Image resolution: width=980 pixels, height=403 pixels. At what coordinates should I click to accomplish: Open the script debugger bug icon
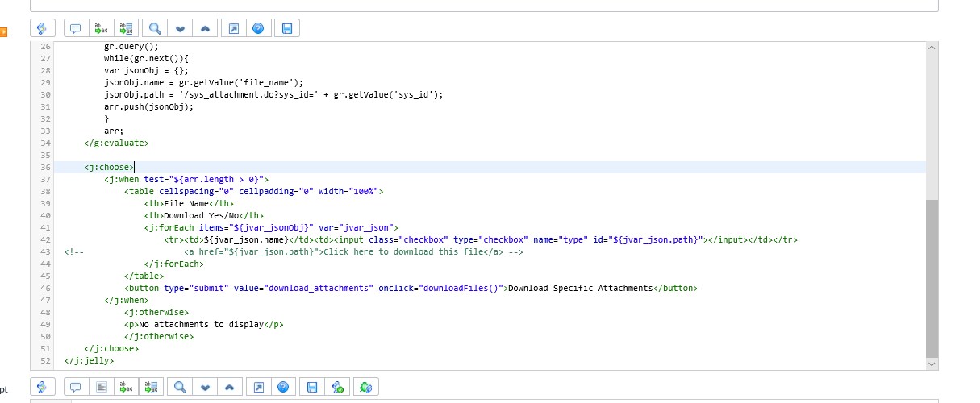click(x=365, y=387)
